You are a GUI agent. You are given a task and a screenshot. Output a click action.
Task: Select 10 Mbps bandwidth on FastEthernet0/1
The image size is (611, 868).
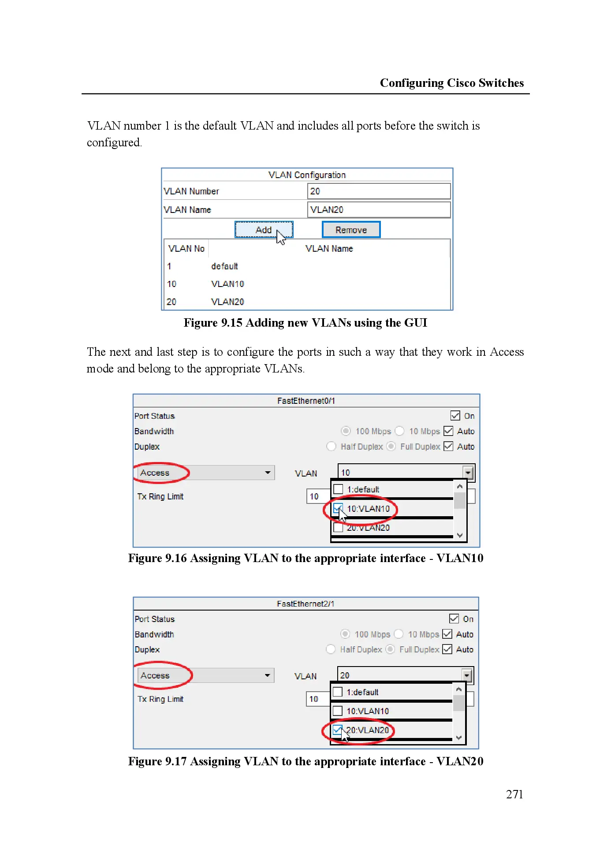400,431
